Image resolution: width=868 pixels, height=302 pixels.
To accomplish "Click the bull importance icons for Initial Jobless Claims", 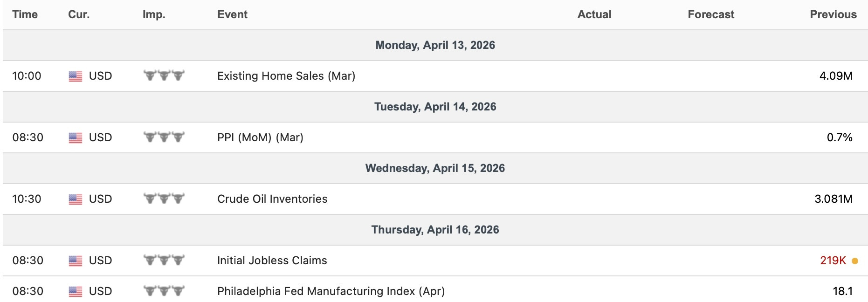I will click(x=164, y=260).
